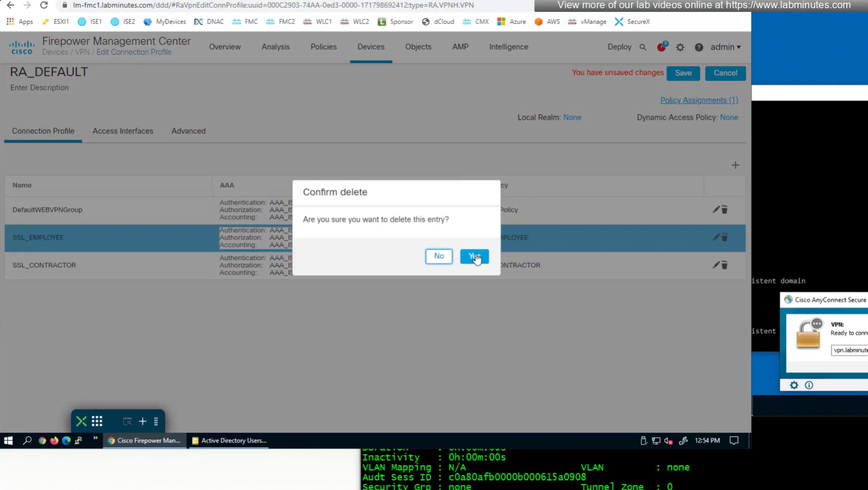The image size is (868, 490).
Task: Open the Policy Assignments (1) link
Action: [x=699, y=100]
